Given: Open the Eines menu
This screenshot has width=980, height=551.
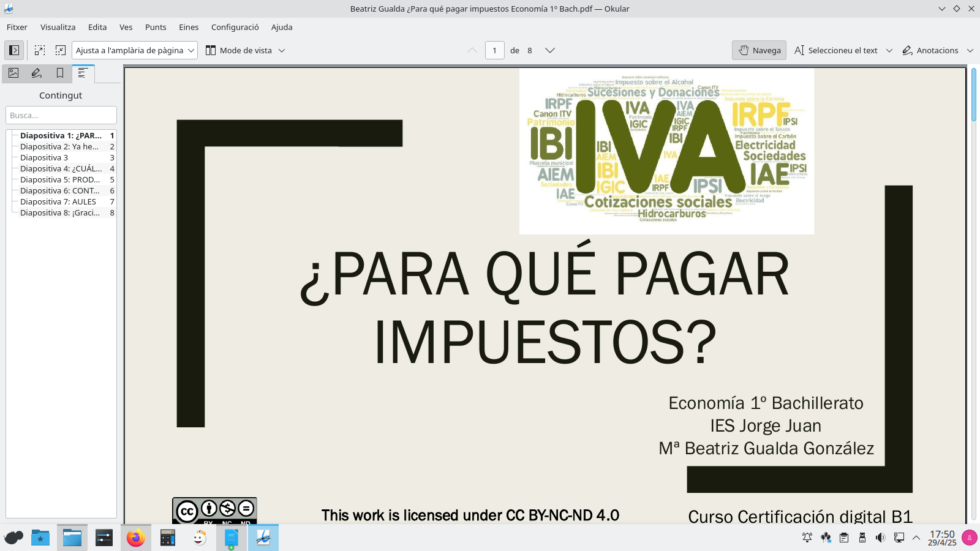Looking at the screenshot, I should [x=189, y=27].
